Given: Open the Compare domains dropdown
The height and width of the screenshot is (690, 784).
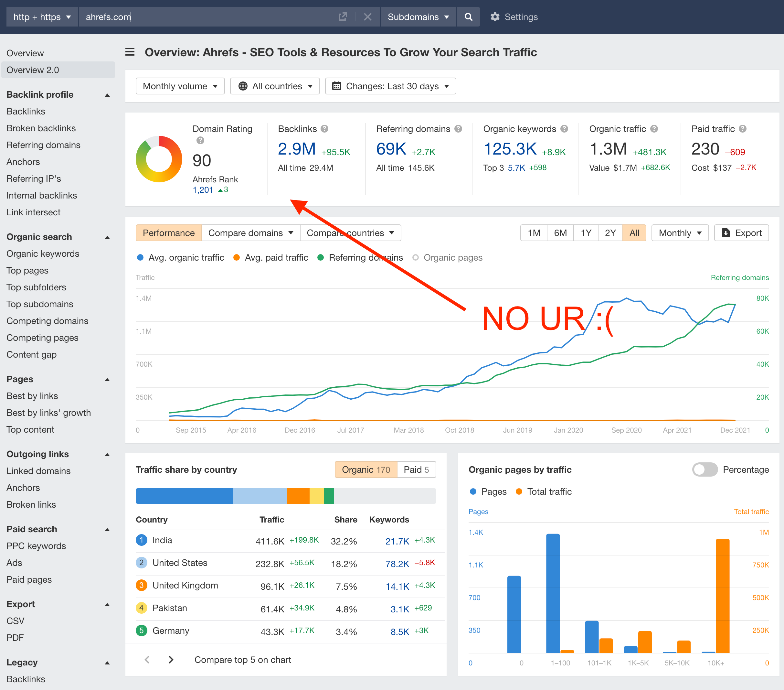Looking at the screenshot, I should point(250,233).
